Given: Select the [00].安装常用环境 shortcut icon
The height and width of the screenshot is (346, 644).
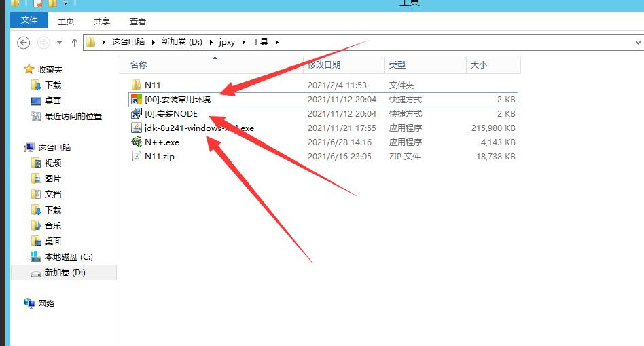Looking at the screenshot, I should [x=136, y=100].
